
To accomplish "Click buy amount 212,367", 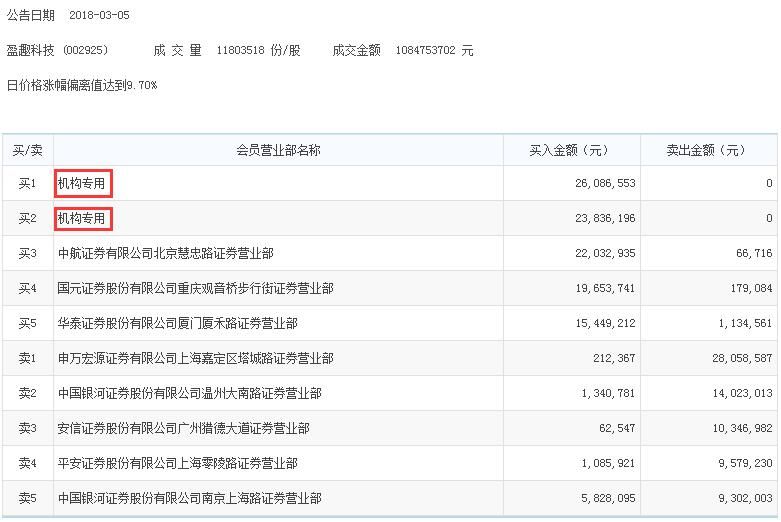I will point(614,358).
